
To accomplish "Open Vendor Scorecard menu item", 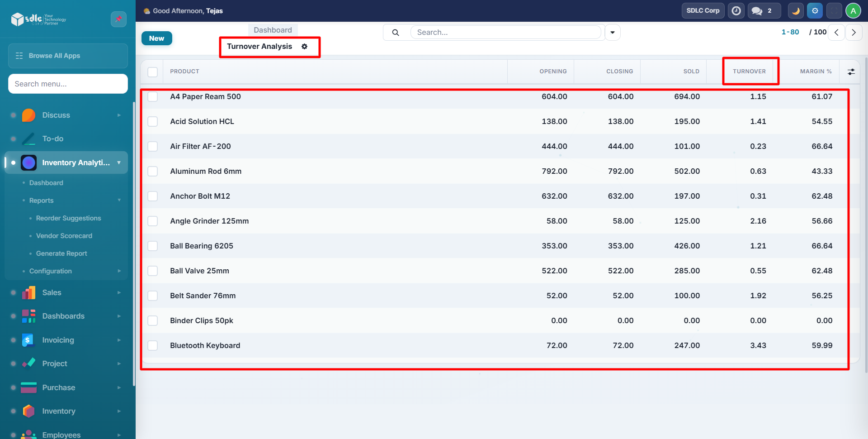I will 64,236.
